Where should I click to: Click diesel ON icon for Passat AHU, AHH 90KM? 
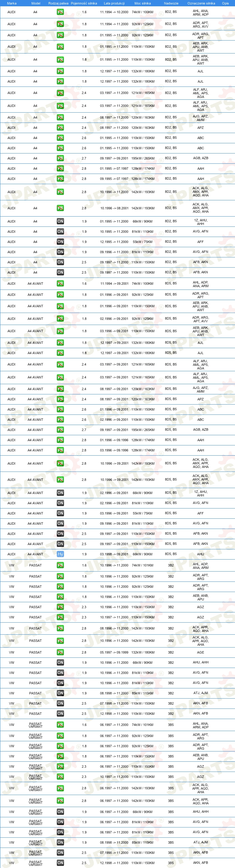coord(60,663)
